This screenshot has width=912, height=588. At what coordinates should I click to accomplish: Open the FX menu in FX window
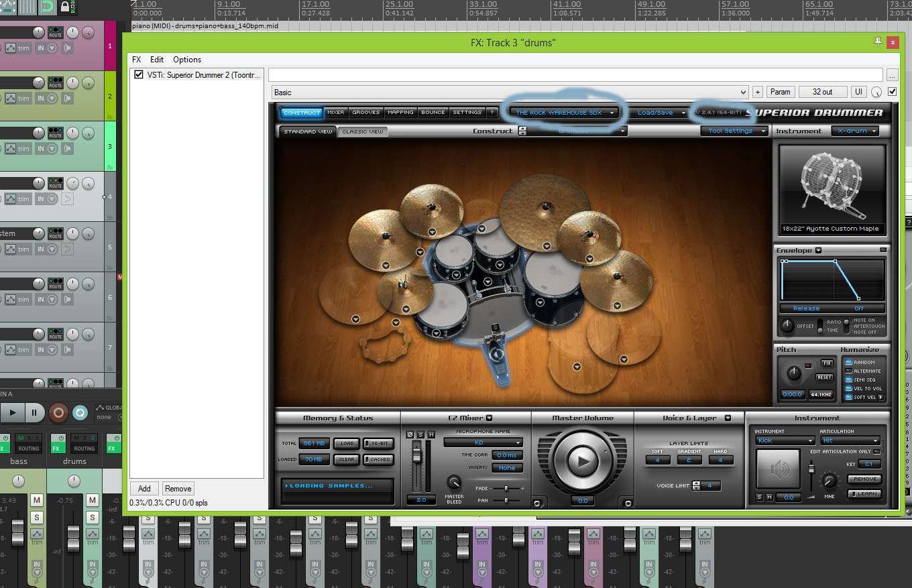click(x=137, y=60)
